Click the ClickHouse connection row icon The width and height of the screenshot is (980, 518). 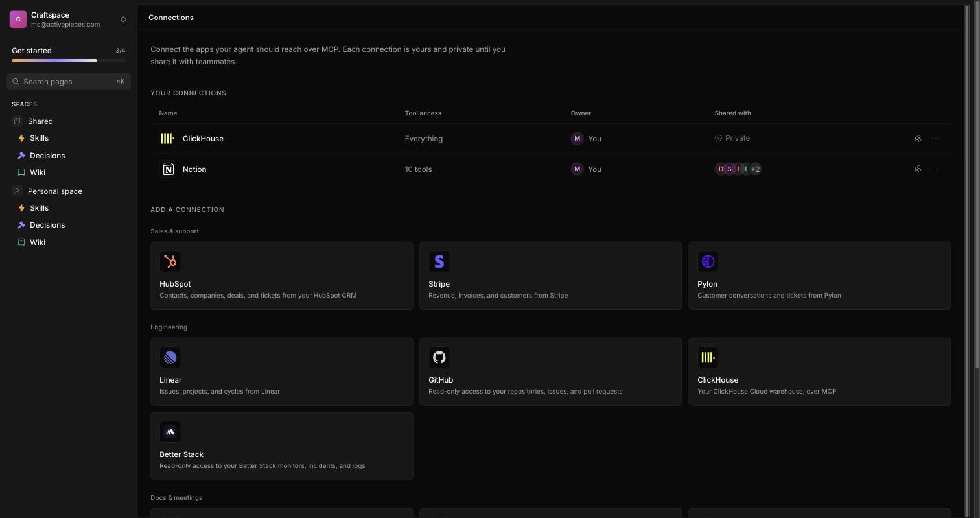168,139
